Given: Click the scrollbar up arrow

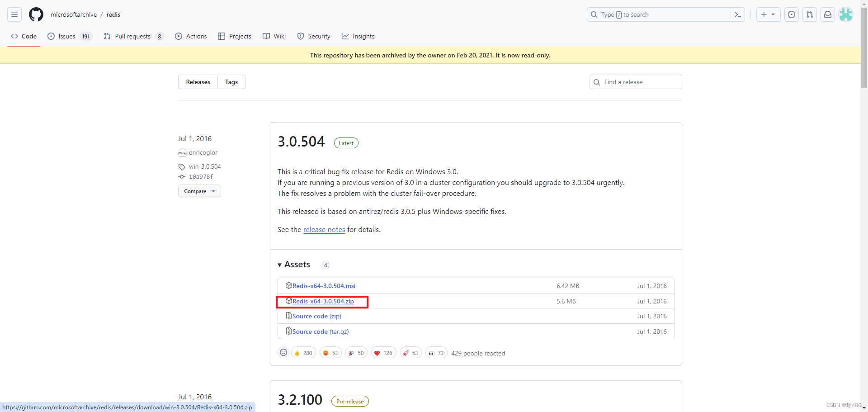Looking at the screenshot, I should [864, 3].
